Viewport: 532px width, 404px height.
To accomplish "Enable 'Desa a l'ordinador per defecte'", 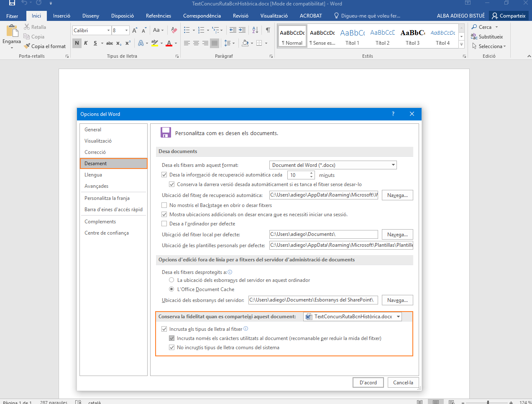I will [164, 223].
